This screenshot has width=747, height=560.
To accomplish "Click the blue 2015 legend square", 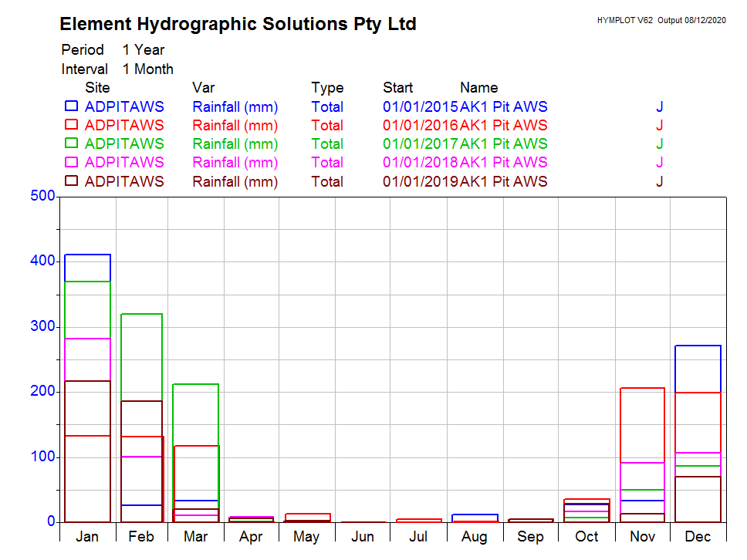I will pos(71,106).
